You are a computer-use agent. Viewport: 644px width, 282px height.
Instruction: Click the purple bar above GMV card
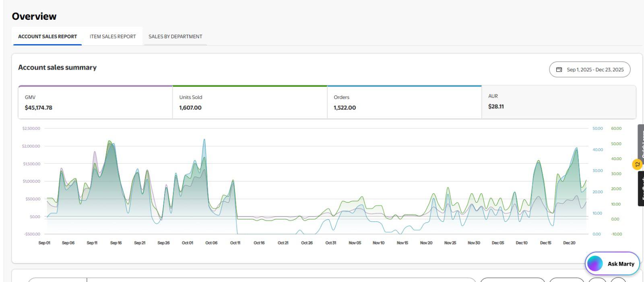(x=95, y=86)
